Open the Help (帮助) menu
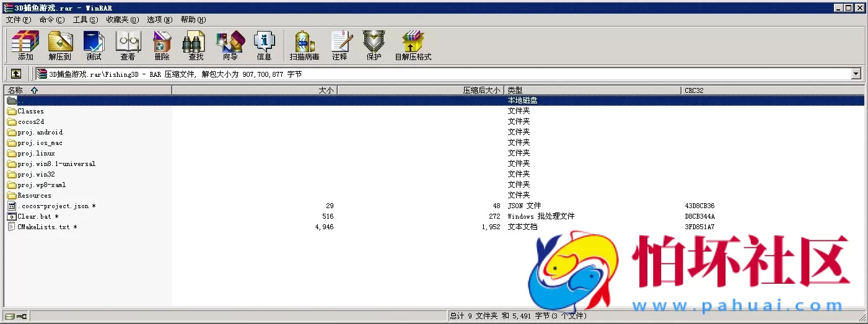This screenshot has height=324, width=868. (x=193, y=20)
